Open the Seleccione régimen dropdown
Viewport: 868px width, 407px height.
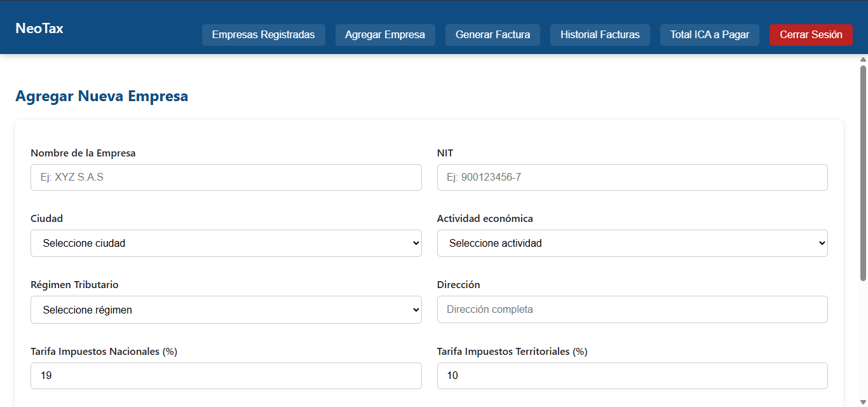(226, 310)
